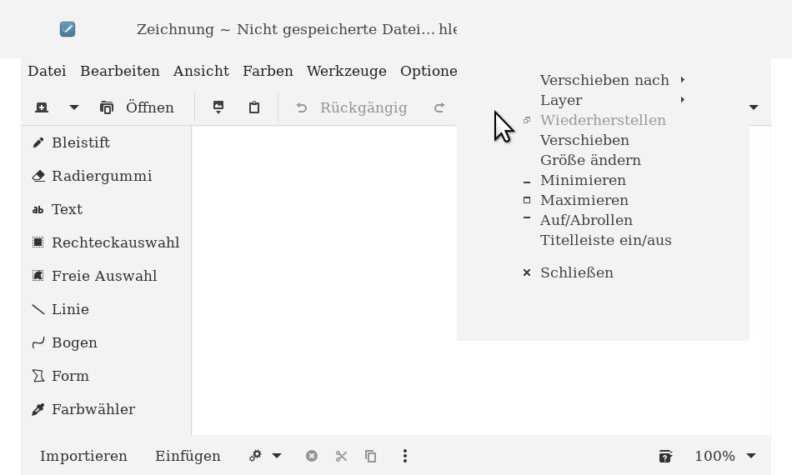Click the Importieren button
792x475 pixels.
click(x=84, y=456)
